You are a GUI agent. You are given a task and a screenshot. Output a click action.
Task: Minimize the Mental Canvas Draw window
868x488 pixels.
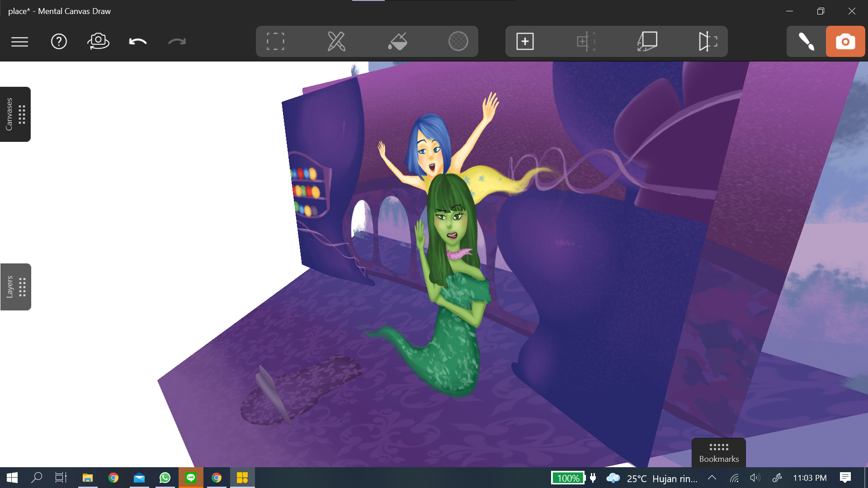click(790, 11)
